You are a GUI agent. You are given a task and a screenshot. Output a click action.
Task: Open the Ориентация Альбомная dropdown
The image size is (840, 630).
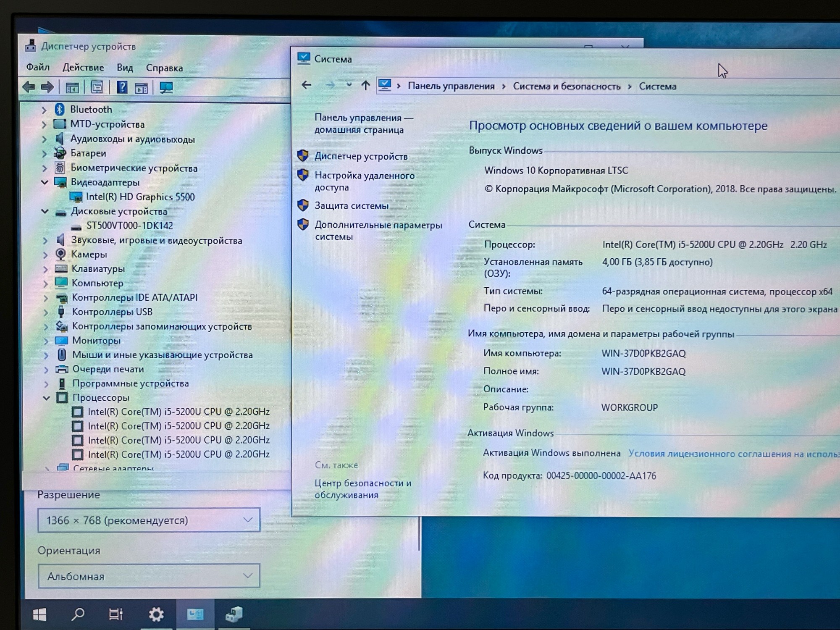149,576
